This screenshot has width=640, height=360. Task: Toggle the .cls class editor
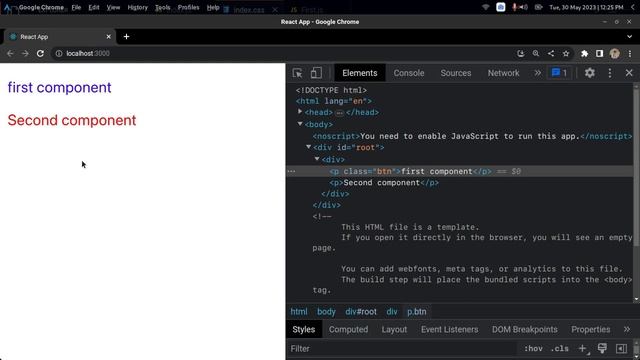click(559, 349)
